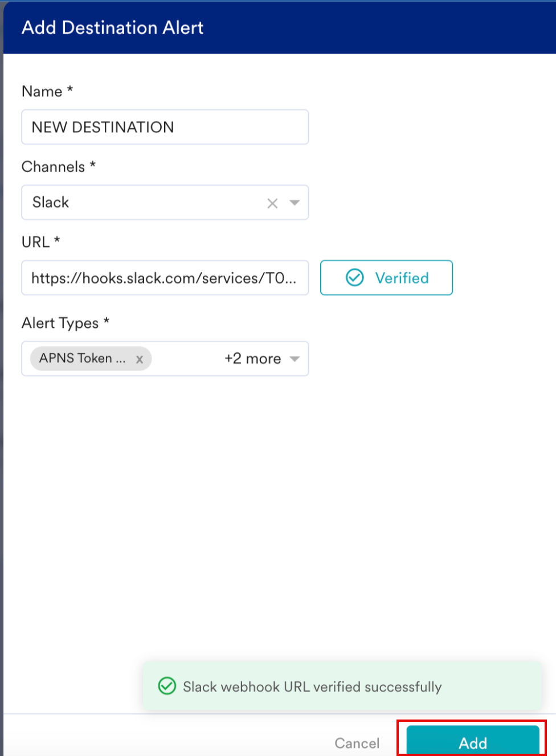This screenshot has width=556, height=756.
Task: Click the Add Destination Alert title
Action: click(x=112, y=27)
